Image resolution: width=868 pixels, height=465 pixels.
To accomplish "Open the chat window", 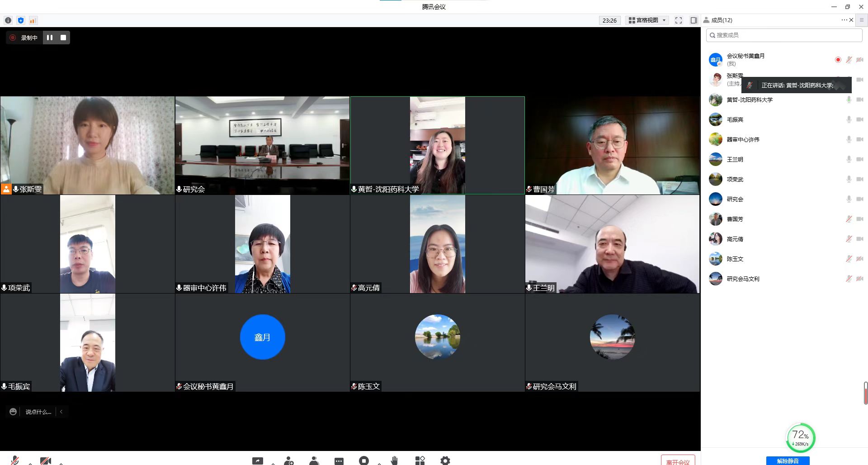I will click(339, 461).
